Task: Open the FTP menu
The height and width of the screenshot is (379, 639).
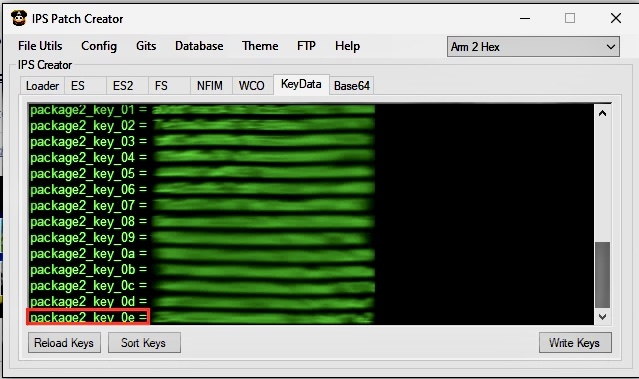Action: [x=306, y=46]
